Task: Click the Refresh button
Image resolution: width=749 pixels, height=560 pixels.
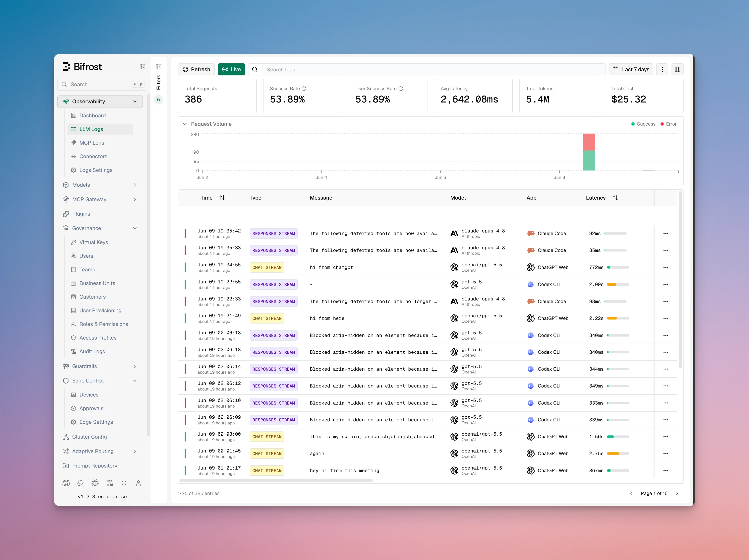Action: tap(196, 69)
